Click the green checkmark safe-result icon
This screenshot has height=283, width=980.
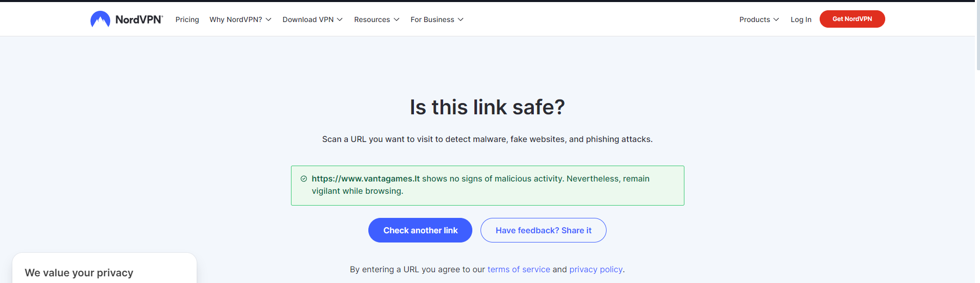click(x=304, y=179)
